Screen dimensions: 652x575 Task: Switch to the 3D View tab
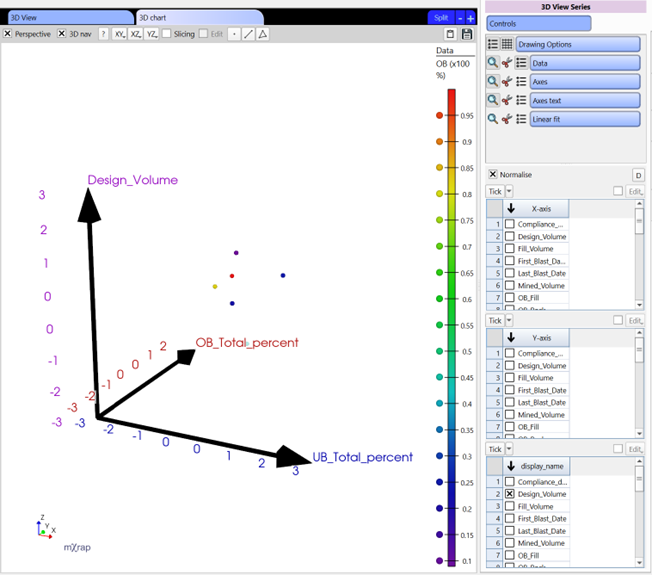(66, 17)
